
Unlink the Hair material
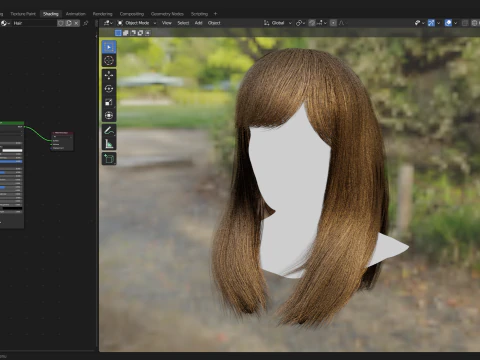click(77, 23)
